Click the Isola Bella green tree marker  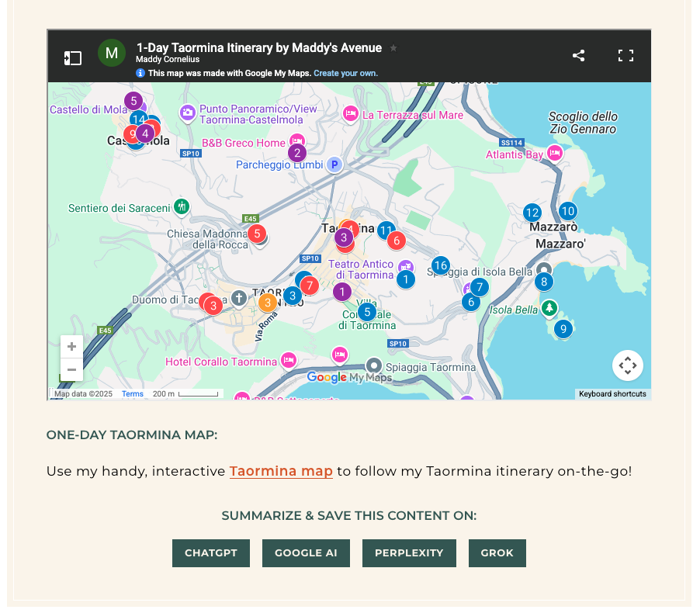[549, 308]
